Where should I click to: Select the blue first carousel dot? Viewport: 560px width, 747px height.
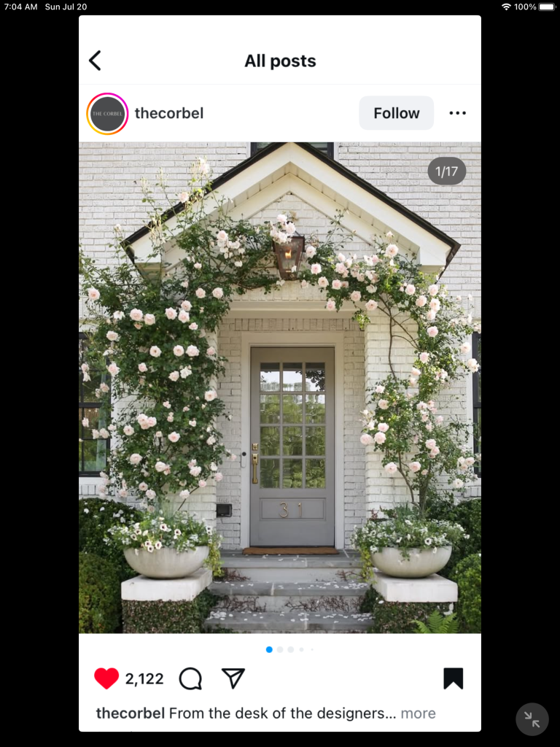(269, 649)
